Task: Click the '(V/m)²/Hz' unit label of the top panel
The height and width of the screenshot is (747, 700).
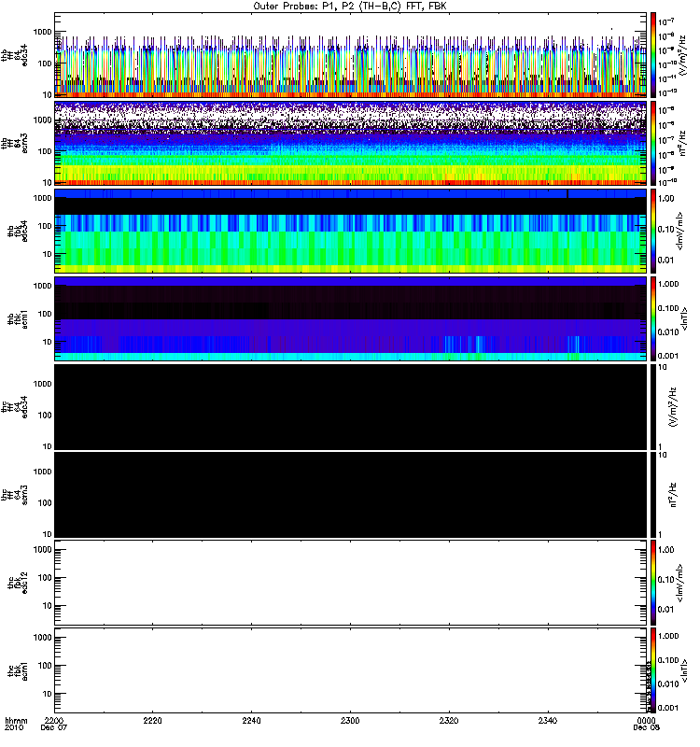Action: click(681, 55)
